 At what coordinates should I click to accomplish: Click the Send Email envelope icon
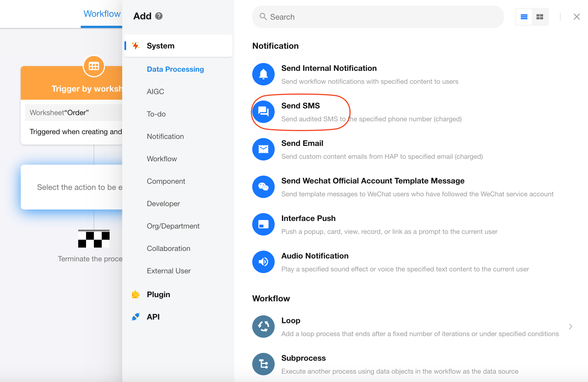[x=263, y=149]
